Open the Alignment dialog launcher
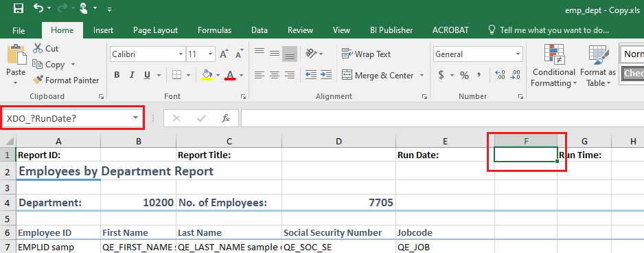 coord(425,97)
